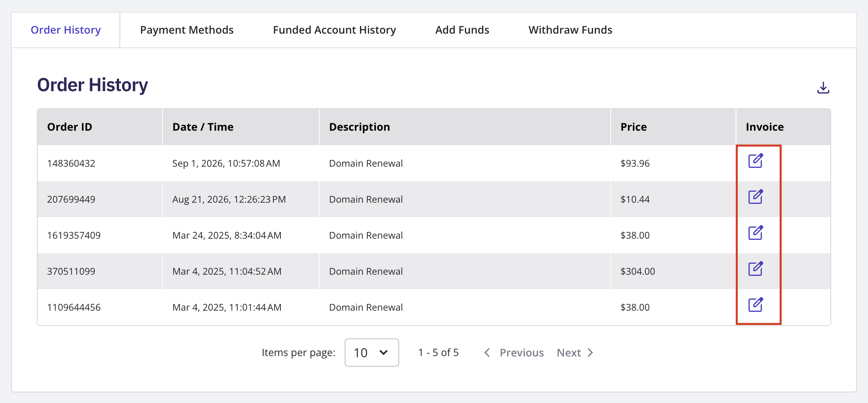This screenshot has height=403, width=868.
Task: Select date Sep 1, 2026, 10:57:08 AM
Action: coord(226,163)
